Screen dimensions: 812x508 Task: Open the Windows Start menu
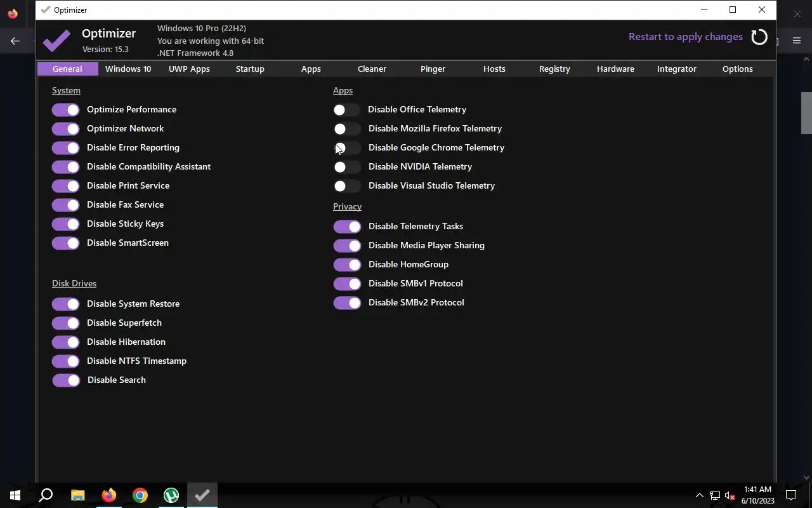[x=15, y=495]
